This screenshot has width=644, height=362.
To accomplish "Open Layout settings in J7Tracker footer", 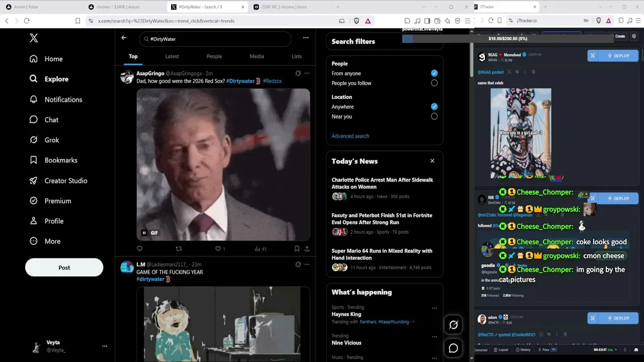I will (x=501, y=349).
